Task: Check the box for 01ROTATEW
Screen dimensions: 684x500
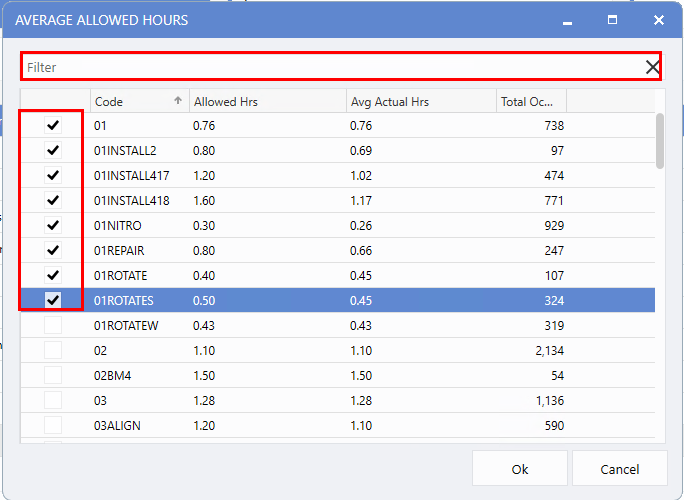Action: [x=53, y=326]
